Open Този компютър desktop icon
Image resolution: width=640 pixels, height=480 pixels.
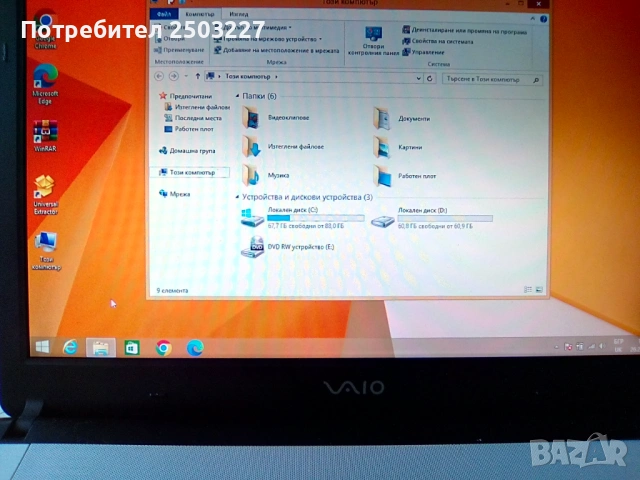click(46, 251)
